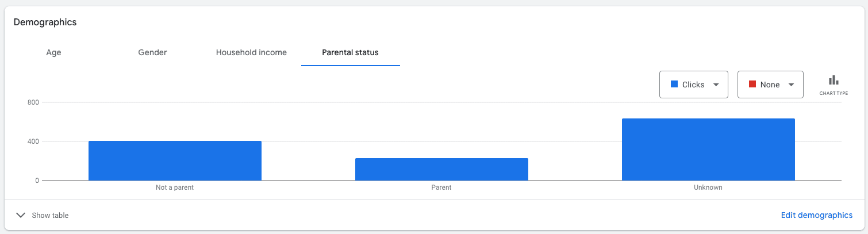Switch to the Household income tab
The image size is (868, 234).
[251, 52]
